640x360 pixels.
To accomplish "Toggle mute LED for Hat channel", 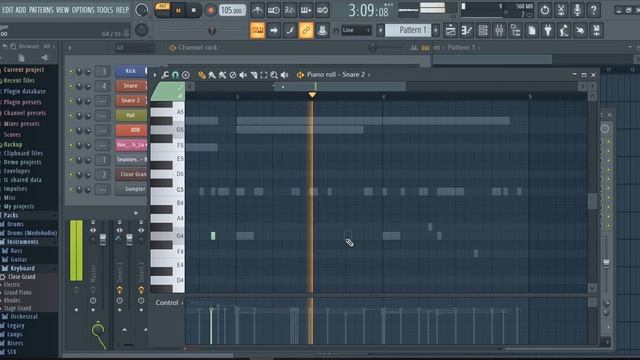I will tap(71, 116).
